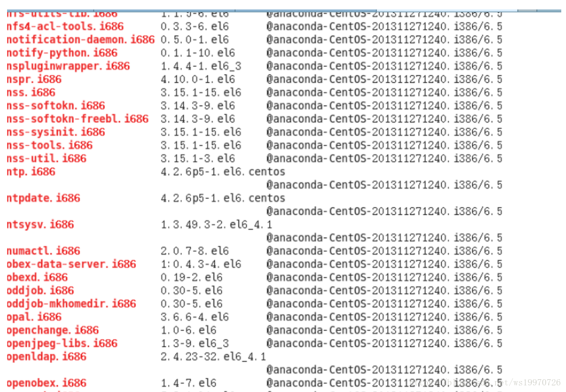Select the package name notify-python.i686
The height and width of the screenshot is (392, 566).
[62, 53]
